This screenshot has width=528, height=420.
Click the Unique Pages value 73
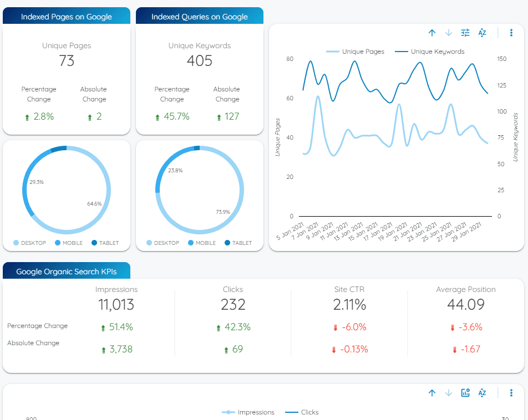(x=67, y=61)
